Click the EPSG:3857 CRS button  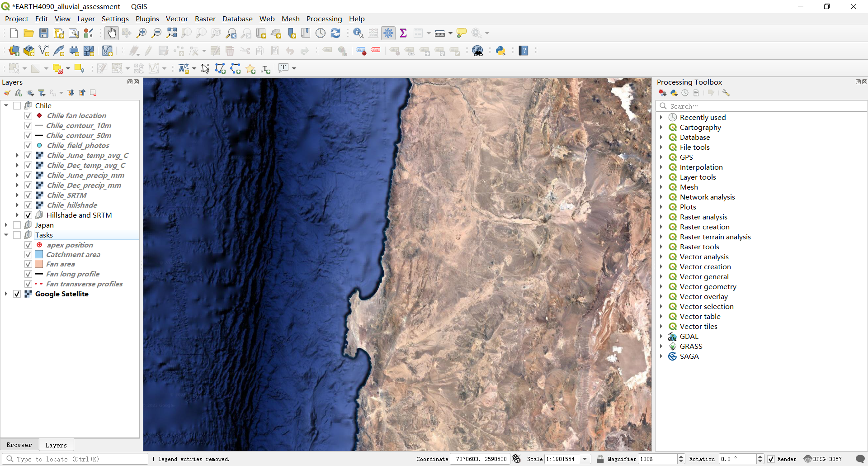click(x=823, y=459)
